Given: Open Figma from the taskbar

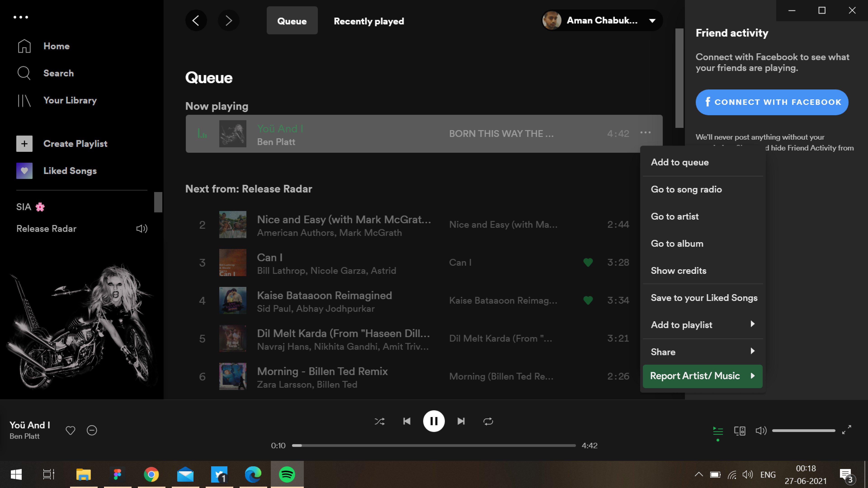Looking at the screenshot, I should (118, 474).
